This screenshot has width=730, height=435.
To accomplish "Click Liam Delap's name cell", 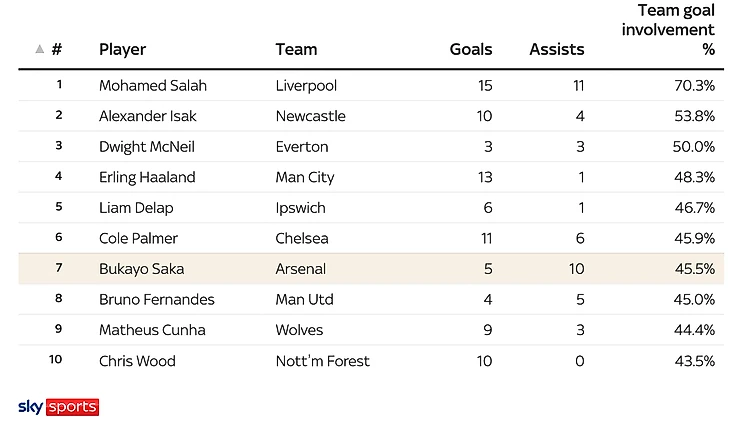I will click(x=136, y=208).
